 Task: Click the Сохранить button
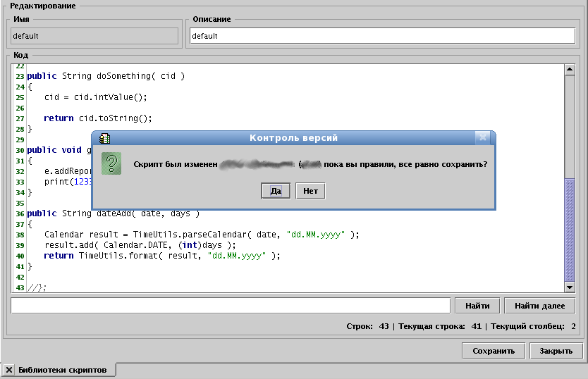click(x=493, y=351)
